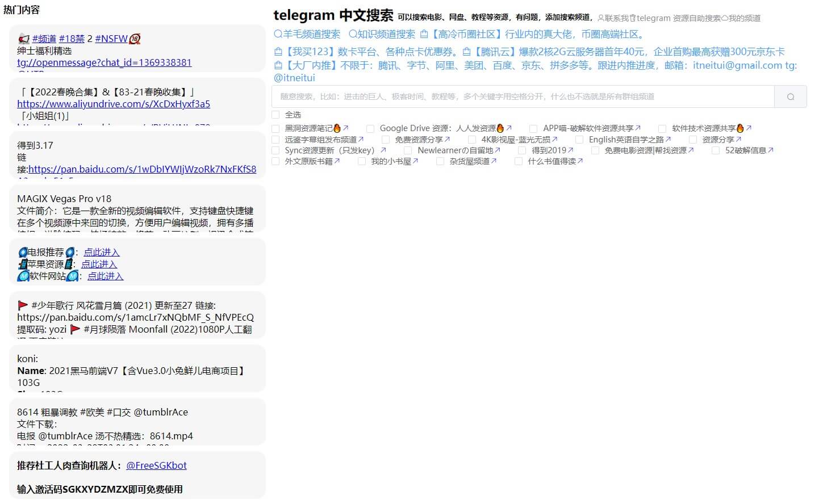
Task: Enable the 免费电影资源|帮找资源 checkbox
Action: pyautogui.click(x=595, y=150)
